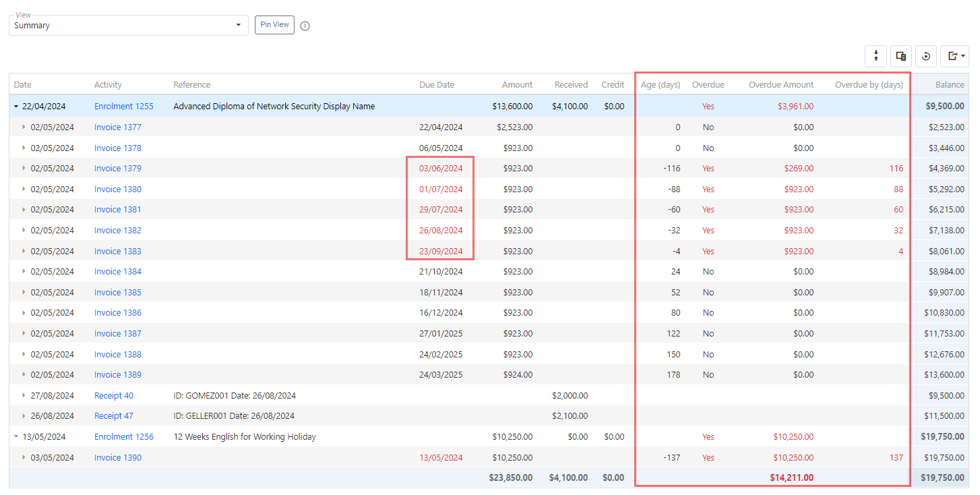This screenshot has height=495, width=980.
Task: Expand the Invoice 1390 row arrow
Action: tap(24, 458)
